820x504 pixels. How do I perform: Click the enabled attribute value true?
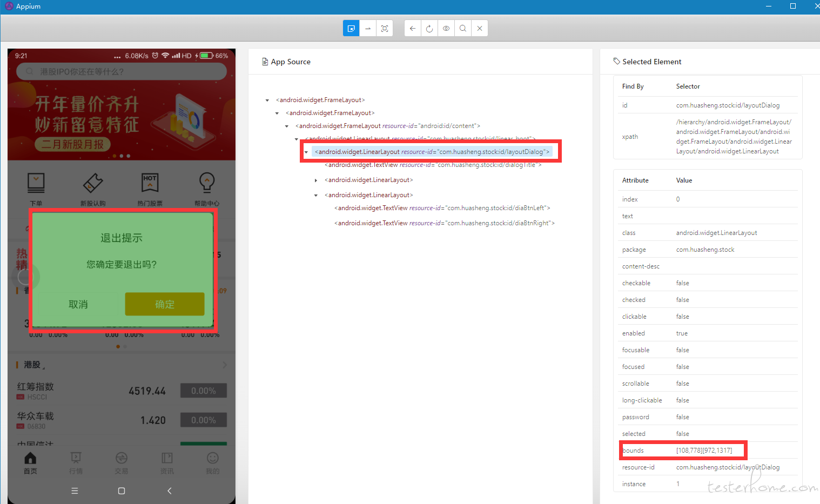pyautogui.click(x=682, y=333)
